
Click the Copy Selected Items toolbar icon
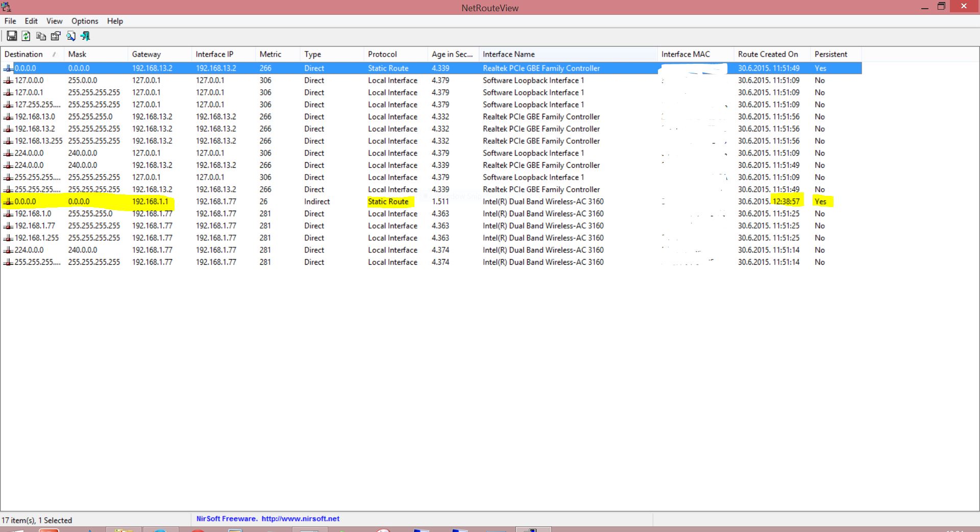click(x=41, y=36)
